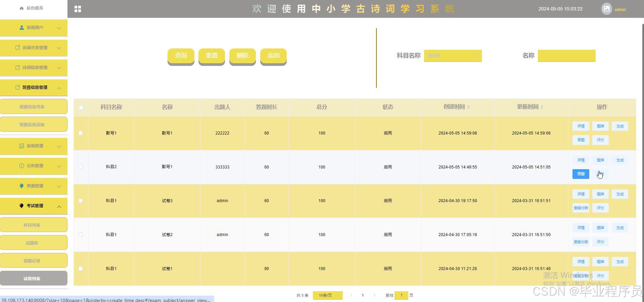
Task: Go to previous page with left arrow
Action: pyautogui.click(x=351, y=295)
